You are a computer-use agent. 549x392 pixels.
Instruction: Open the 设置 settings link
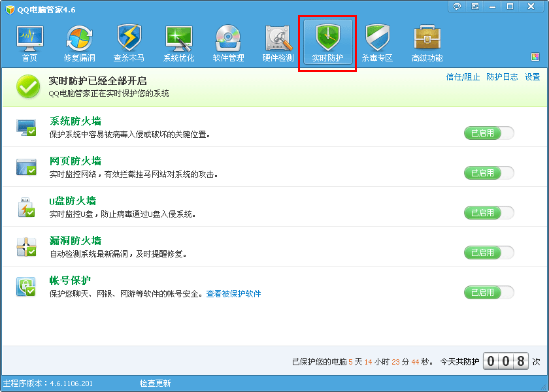pyautogui.click(x=532, y=77)
